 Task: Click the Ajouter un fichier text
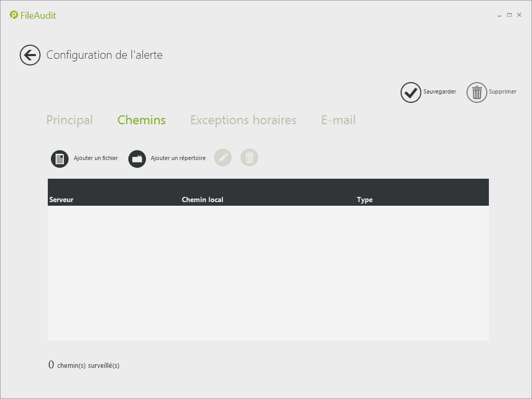tap(96, 158)
